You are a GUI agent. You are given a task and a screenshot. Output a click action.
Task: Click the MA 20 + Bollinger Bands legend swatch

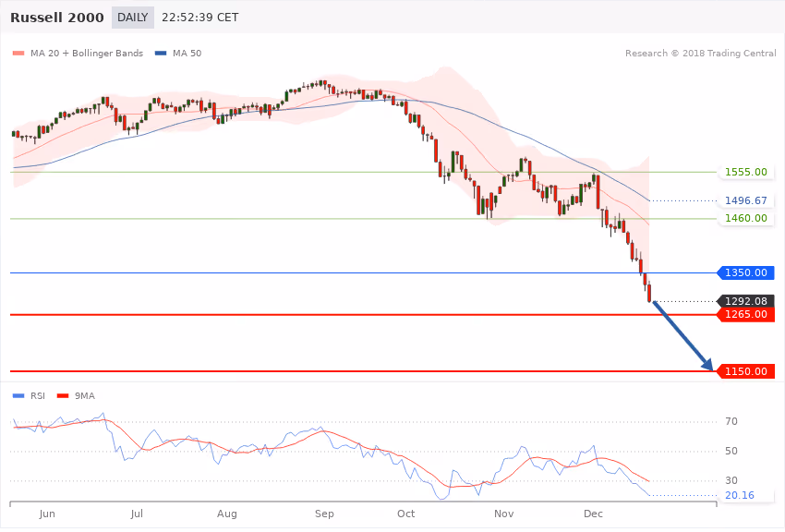pyautogui.click(x=18, y=53)
